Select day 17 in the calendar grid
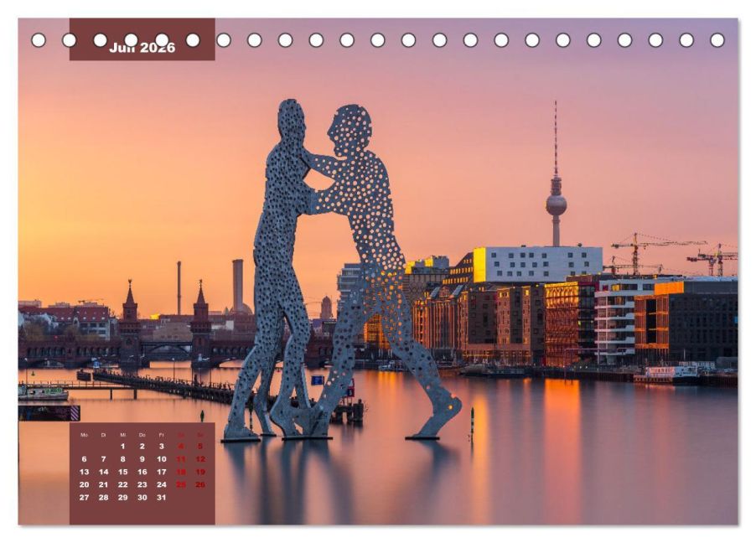The width and height of the screenshot is (756, 543). (x=162, y=472)
